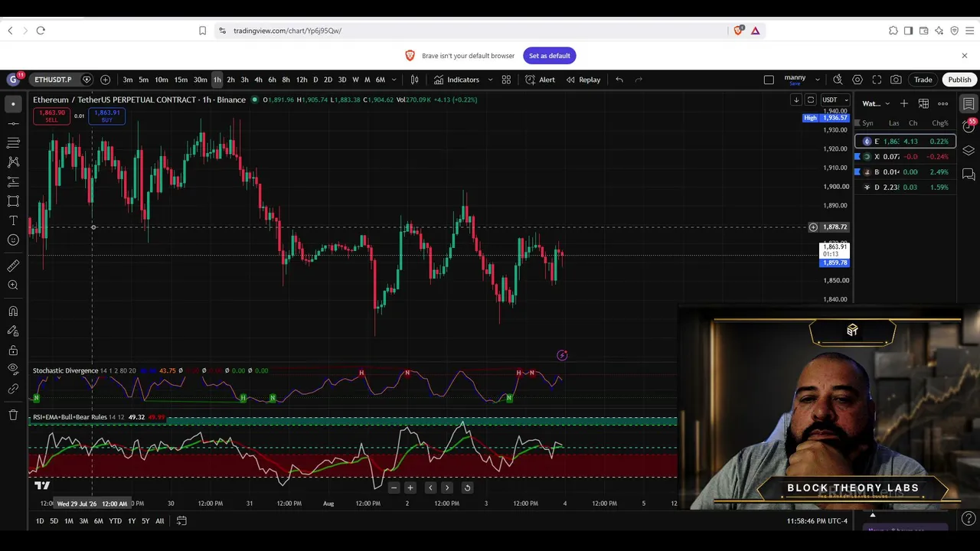Switch to the 5m timeframe
Screen dimensions: 980x551
click(143, 80)
